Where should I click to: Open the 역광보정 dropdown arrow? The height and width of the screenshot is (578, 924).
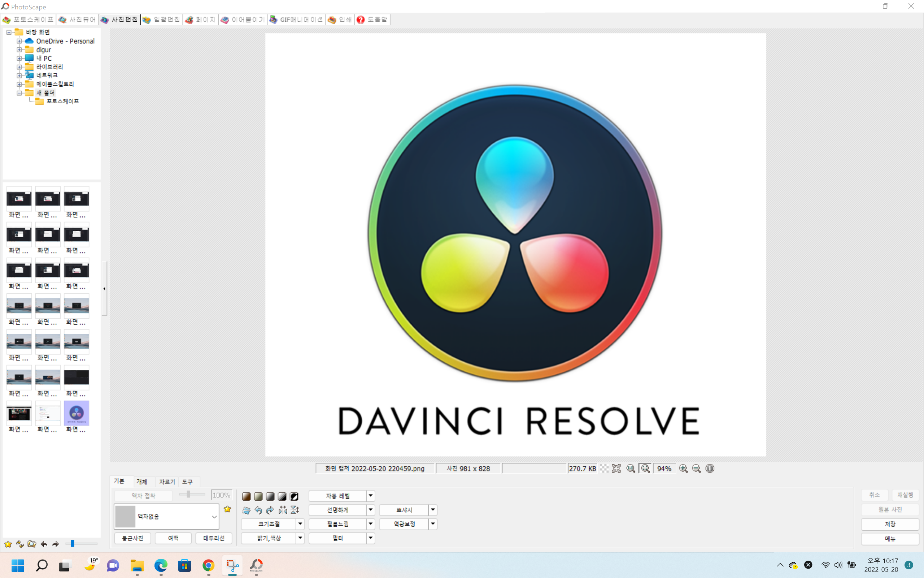pyautogui.click(x=433, y=524)
